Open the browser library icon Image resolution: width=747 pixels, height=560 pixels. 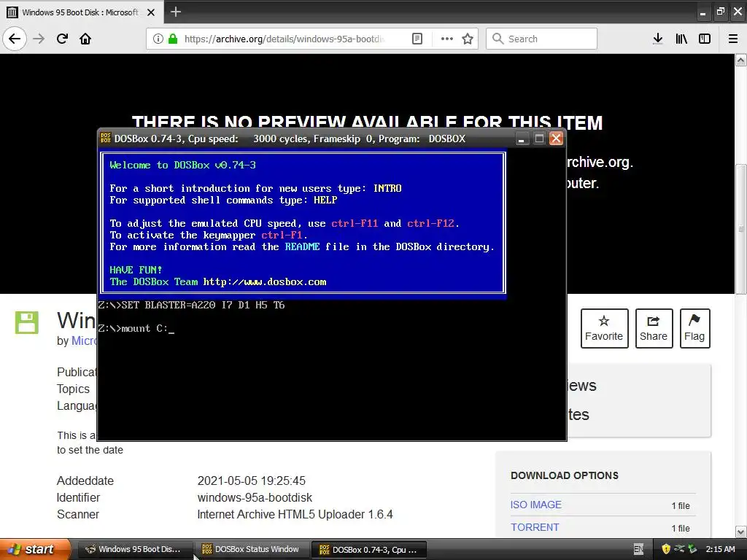click(x=681, y=39)
